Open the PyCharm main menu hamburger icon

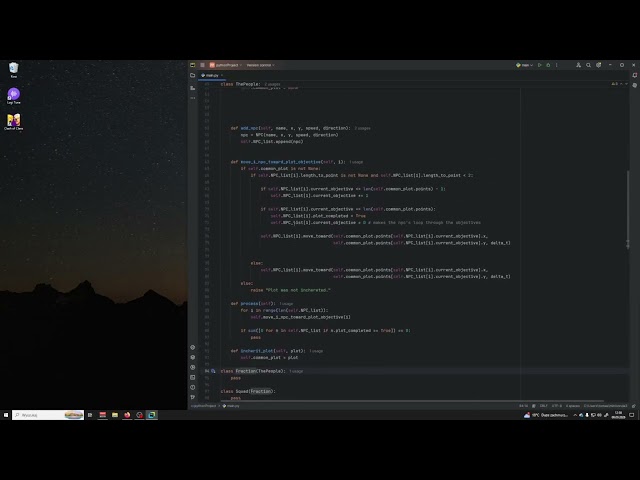pos(202,65)
